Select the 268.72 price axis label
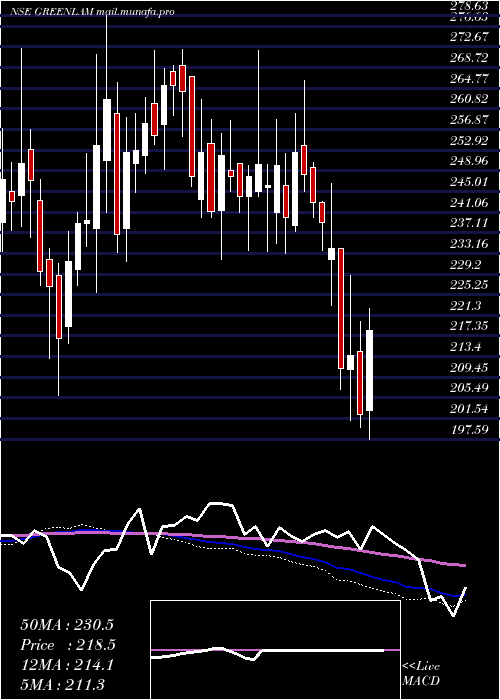 [x=470, y=58]
